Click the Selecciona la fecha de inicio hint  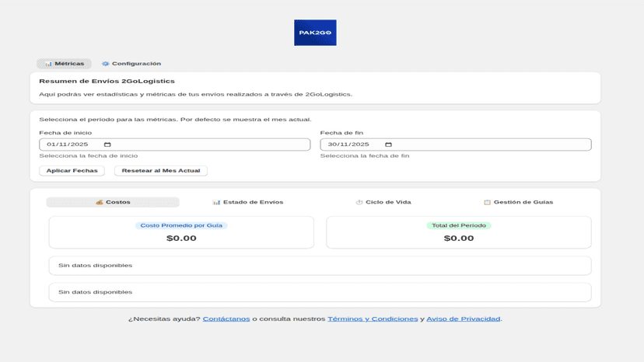89,156
